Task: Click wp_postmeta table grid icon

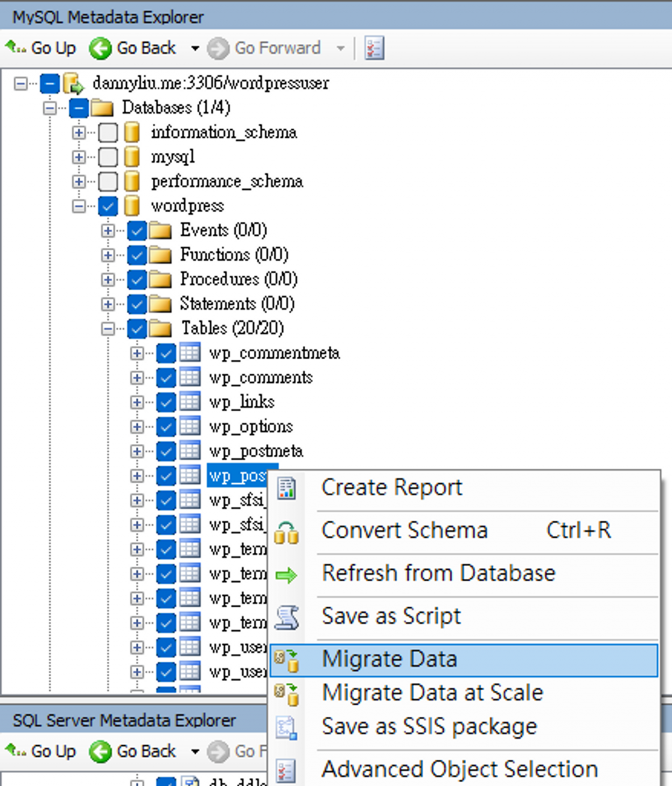Action: tap(190, 450)
